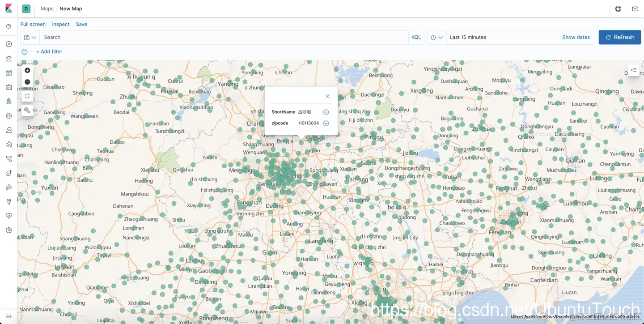Close the feature tooltip popup
Image resolution: width=644 pixels, height=324 pixels.
(x=327, y=96)
